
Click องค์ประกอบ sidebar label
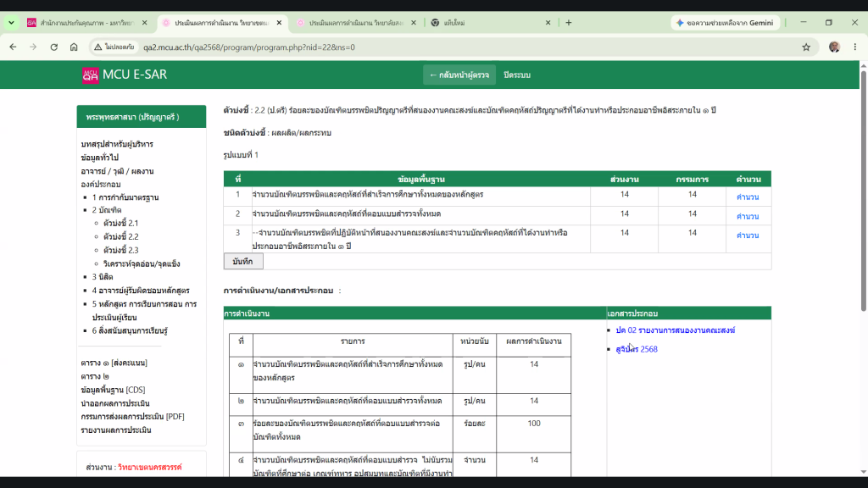(x=100, y=184)
